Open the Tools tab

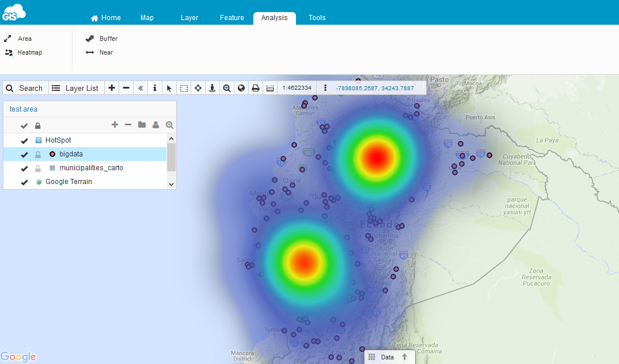[x=317, y=18]
